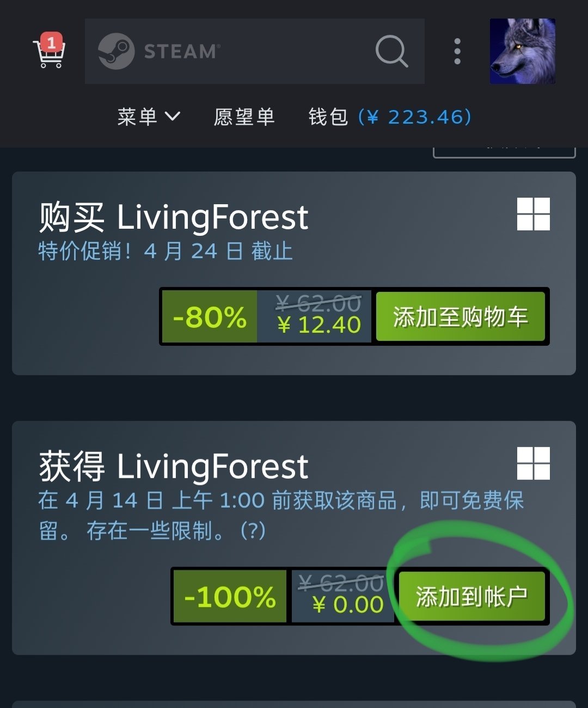Click the ¥ 0.00 free price
Viewport: 588px width, 708px height.
(348, 605)
